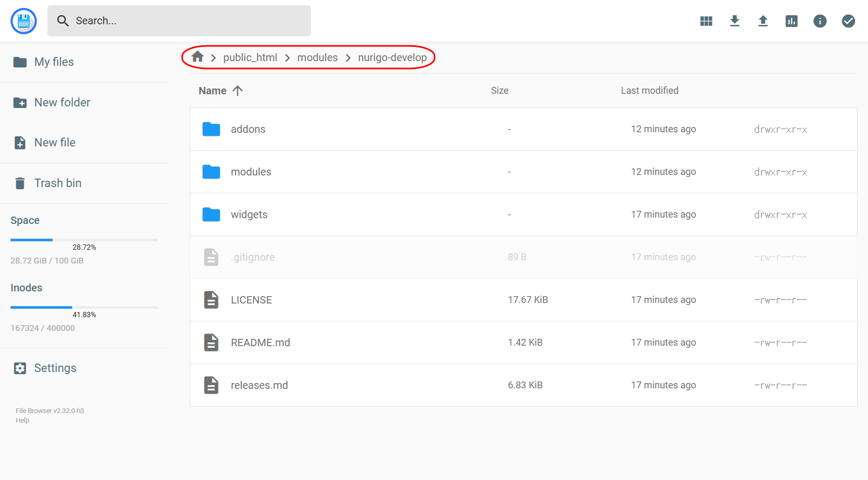
Task: Click the File Browser floppy disk logo
Action: pos(24,21)
